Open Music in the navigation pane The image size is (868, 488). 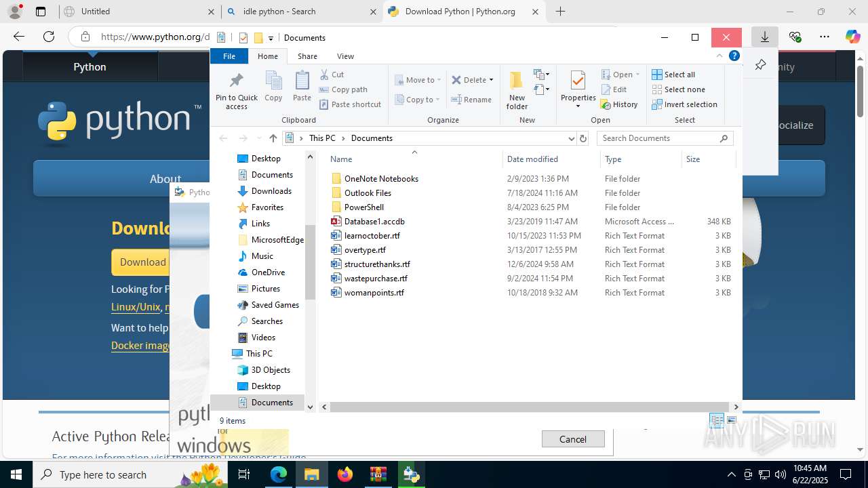coord(262,256)
